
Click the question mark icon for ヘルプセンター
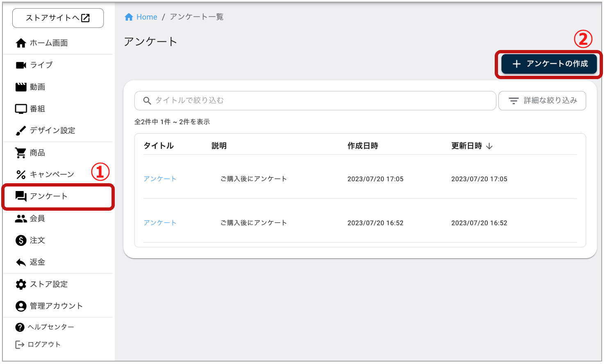pyautogui.click(x=20, y=327)
